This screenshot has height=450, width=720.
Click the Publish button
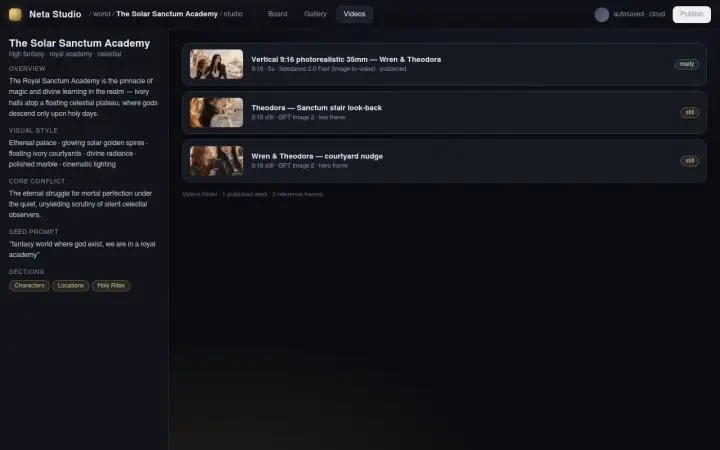pos(692,14)
